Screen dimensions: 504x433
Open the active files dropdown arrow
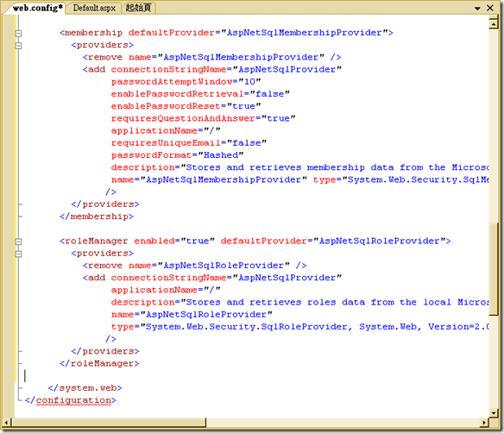477,9
